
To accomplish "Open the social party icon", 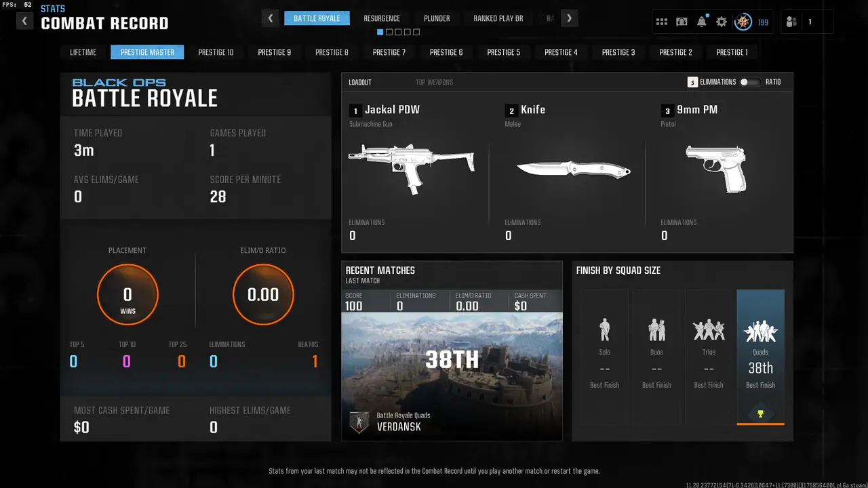I will pos(791,22).
